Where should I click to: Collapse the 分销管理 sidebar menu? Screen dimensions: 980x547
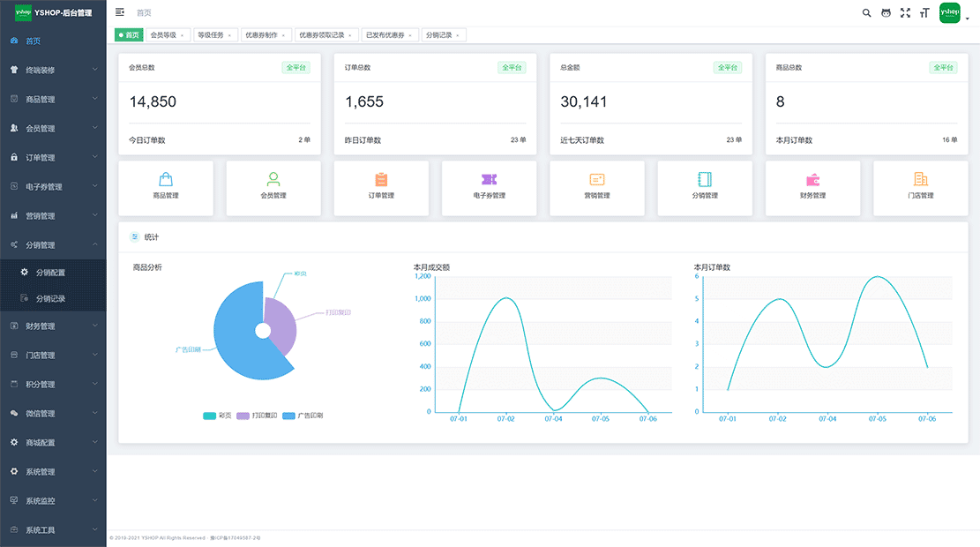click(x=53, y=245)
